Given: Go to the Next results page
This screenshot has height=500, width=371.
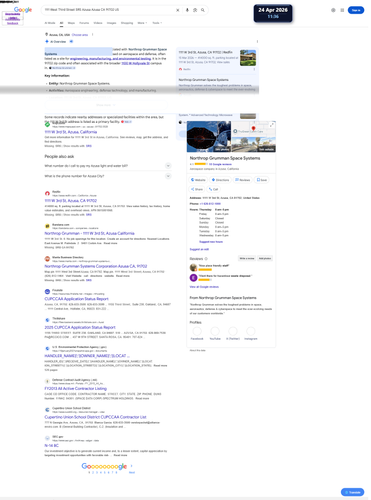Looking at the screenshot, I should (133, 471).
